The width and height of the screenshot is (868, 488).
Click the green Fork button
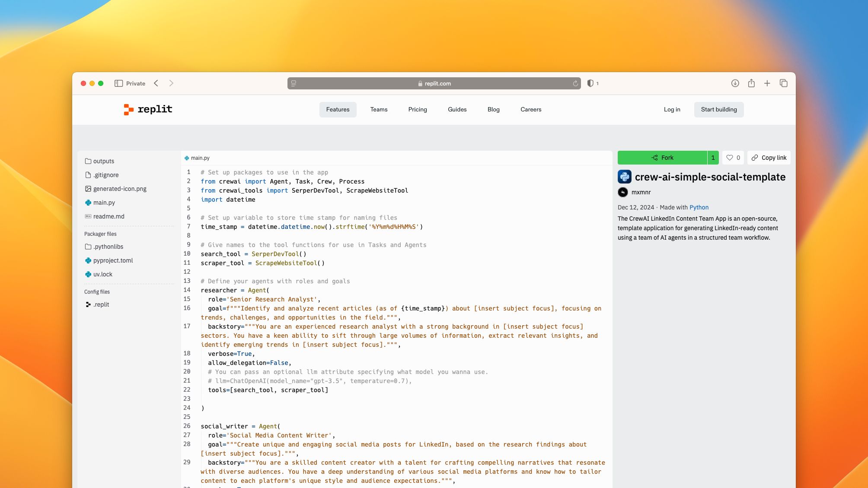662,158
